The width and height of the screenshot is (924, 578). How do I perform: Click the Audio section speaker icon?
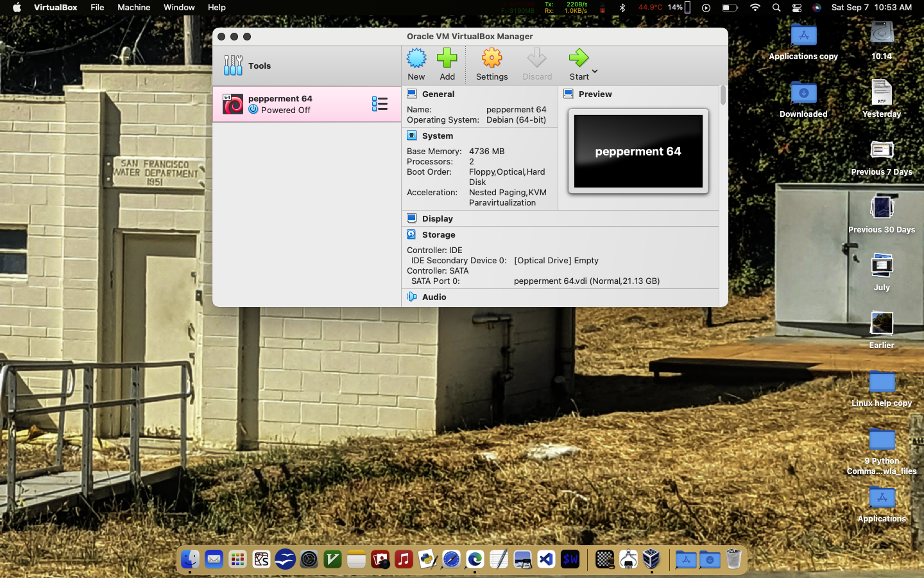(x=412, y=297)
